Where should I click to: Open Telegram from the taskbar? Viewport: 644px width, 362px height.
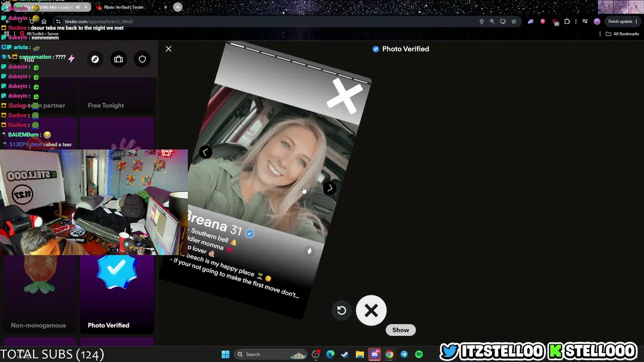pos(404,354)
